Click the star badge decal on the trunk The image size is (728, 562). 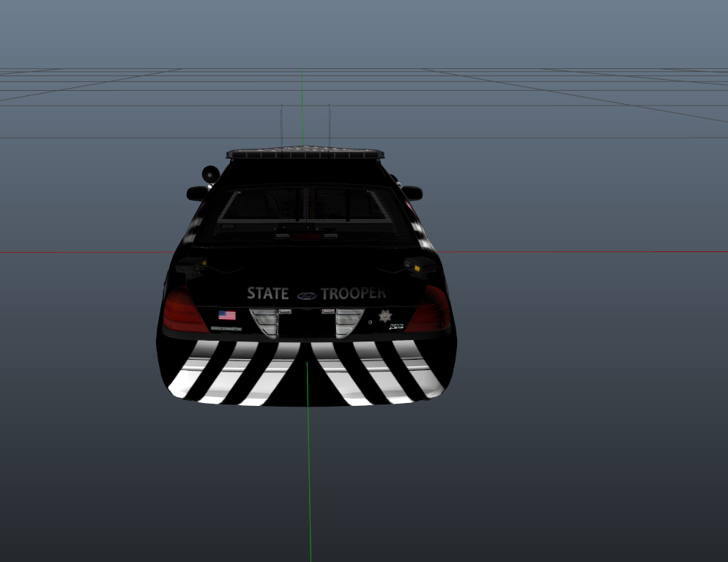(385, 316)
